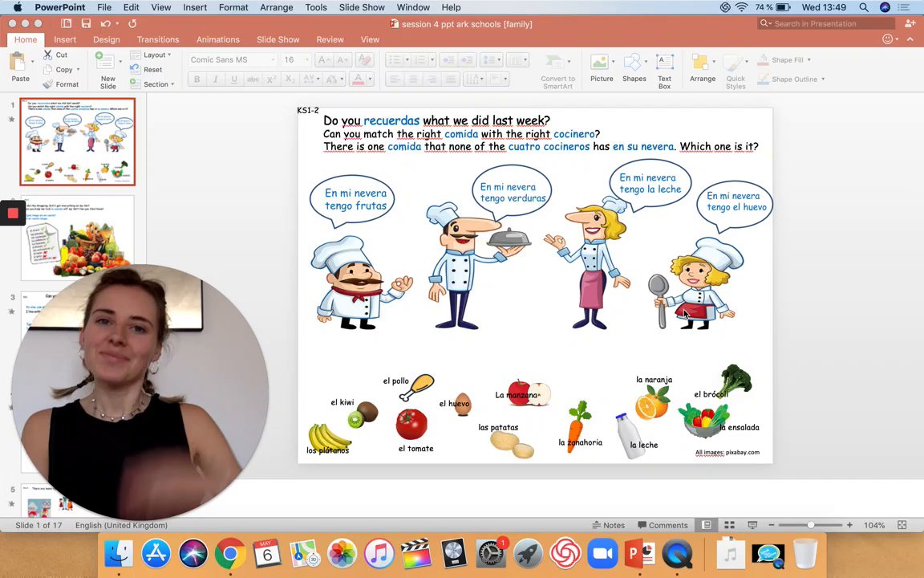
Task: Click the Search in Presentation field
Action: pos(826,23)
